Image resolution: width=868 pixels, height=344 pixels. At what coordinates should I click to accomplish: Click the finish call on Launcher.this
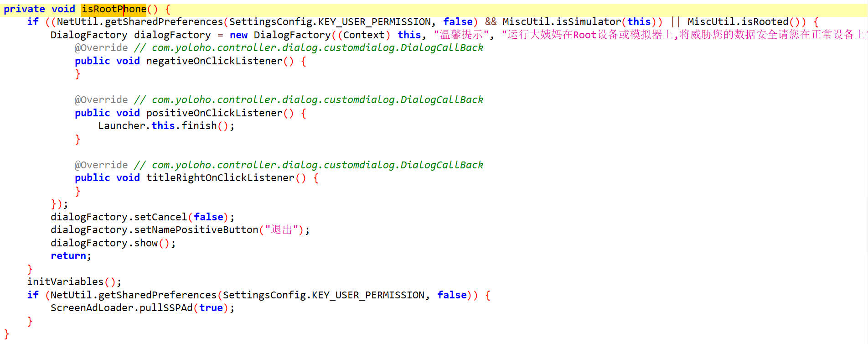tap(199, 126)
